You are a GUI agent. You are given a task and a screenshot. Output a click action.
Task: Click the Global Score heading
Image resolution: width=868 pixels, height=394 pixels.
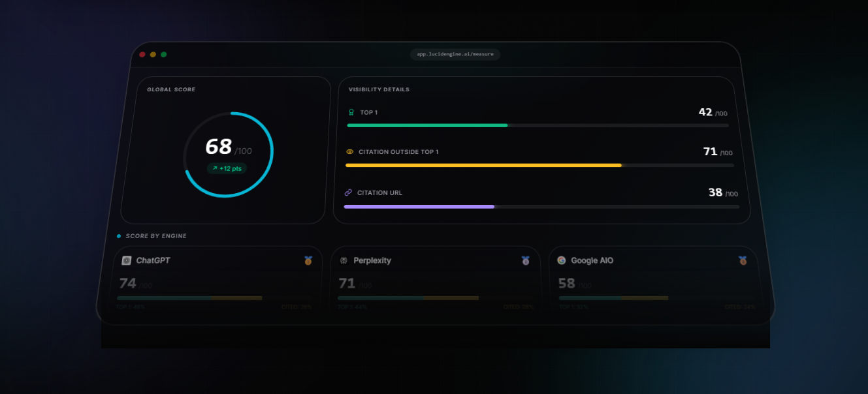171,90
